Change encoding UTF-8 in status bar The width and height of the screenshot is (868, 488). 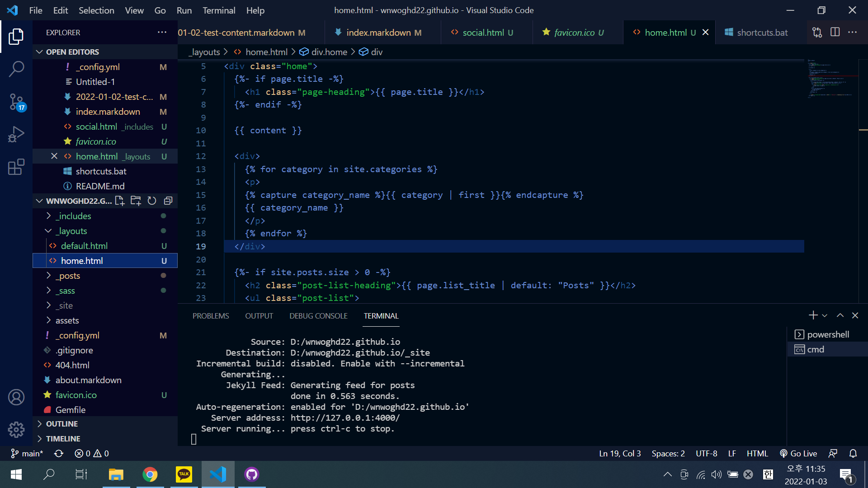point(707,453)
